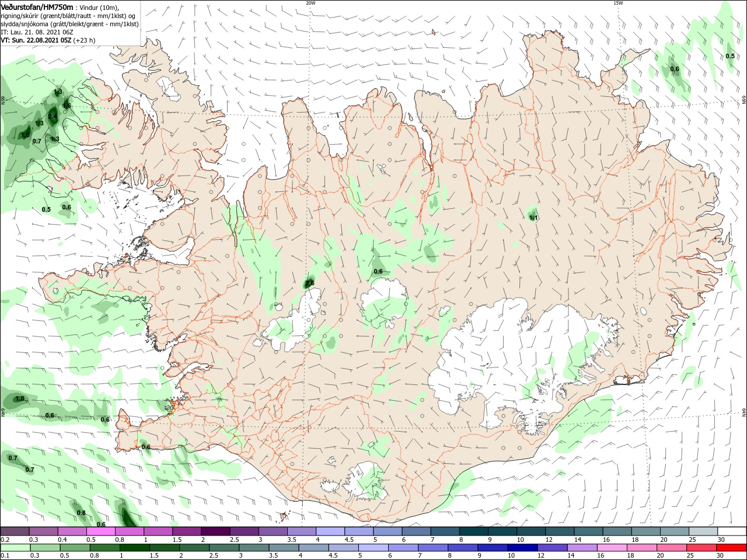Click the 15W longitude label
This screenshot has height=560, width=747.
(618, 3)
